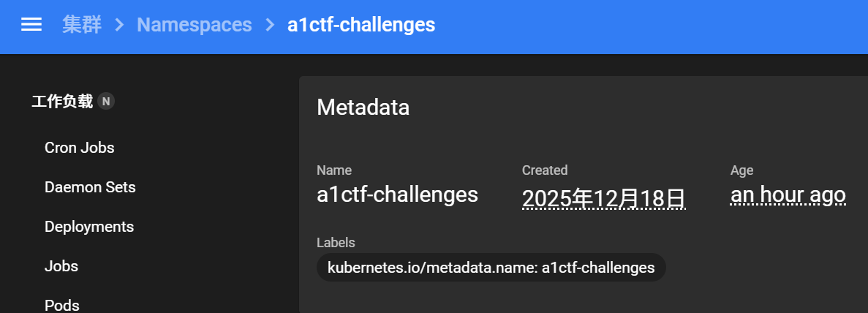The height and width of the screenshot is (313, 868).
Task: Click the created date 2025年12月18日
Action: [603, 197]
